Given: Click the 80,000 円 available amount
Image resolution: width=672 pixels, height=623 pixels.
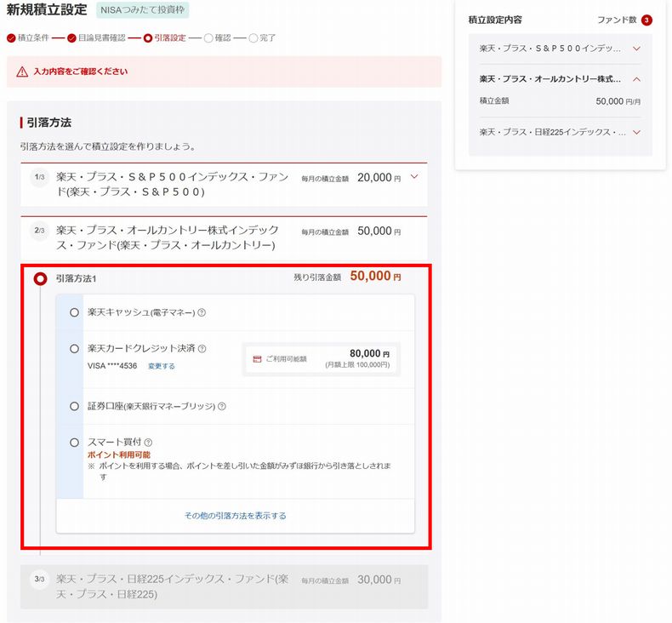Looking at the screenshot, I should tap(369, 353).
